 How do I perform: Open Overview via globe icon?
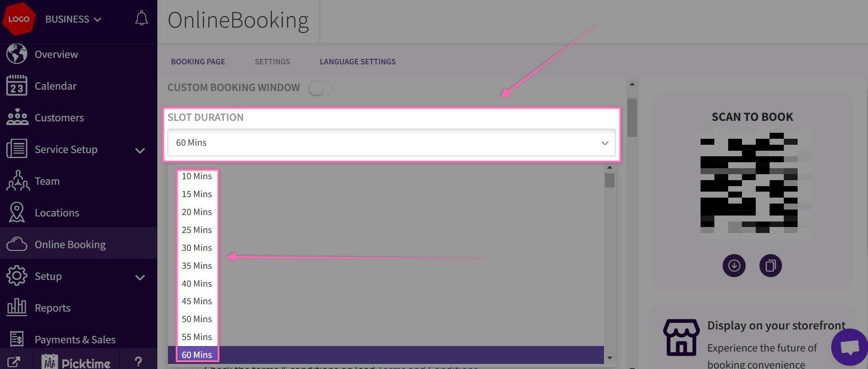coord(17,54)
